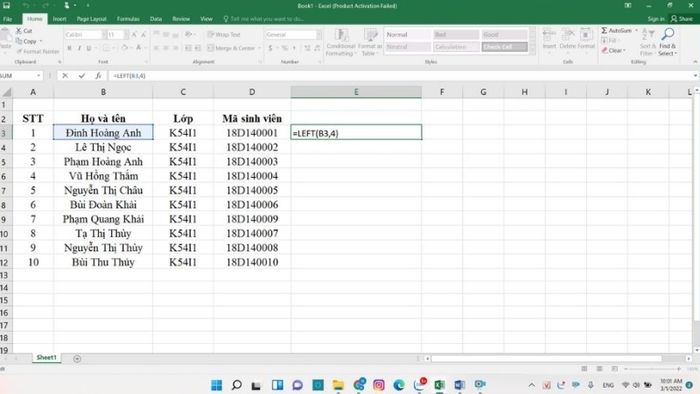
Task: Toggle Wrap Text
Action: pyautogui.click(x=224, y=34)
